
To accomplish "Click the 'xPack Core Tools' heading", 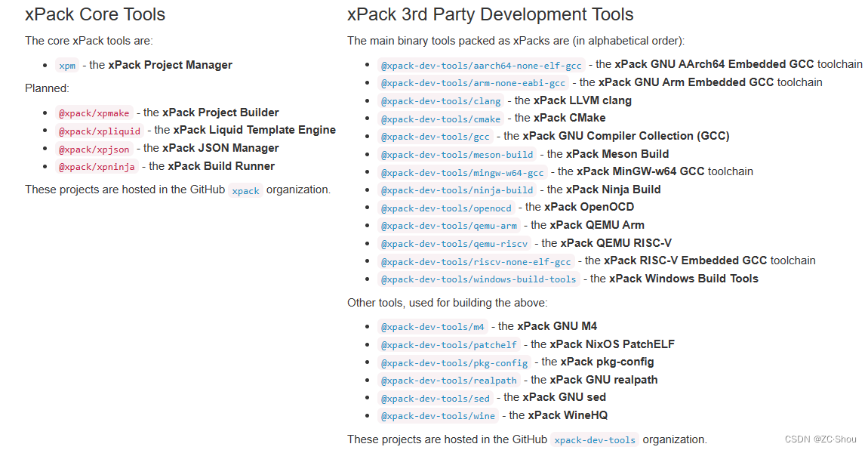I will pos(95,14).
